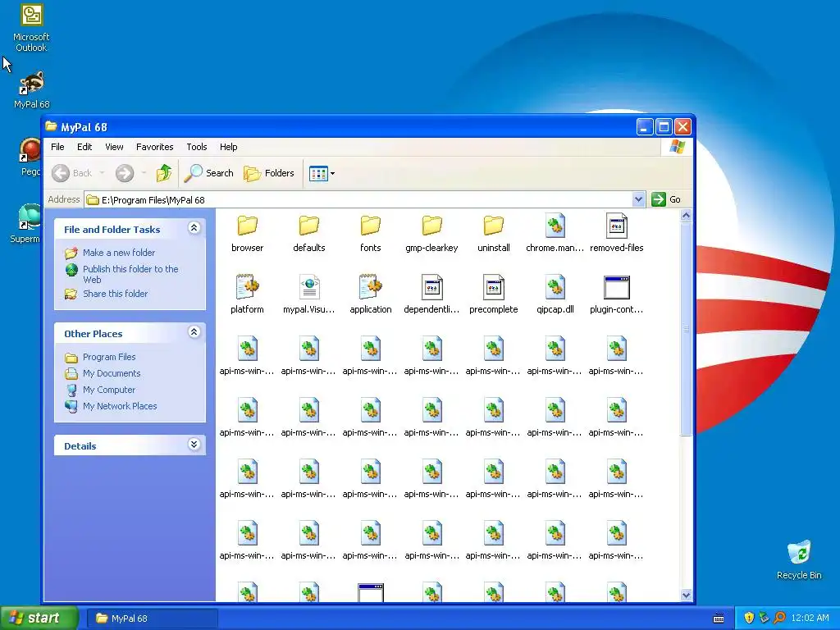Click the Recycle Bin desktop icon
This screenshot has width=840, height=630.
tap(799, 559)
